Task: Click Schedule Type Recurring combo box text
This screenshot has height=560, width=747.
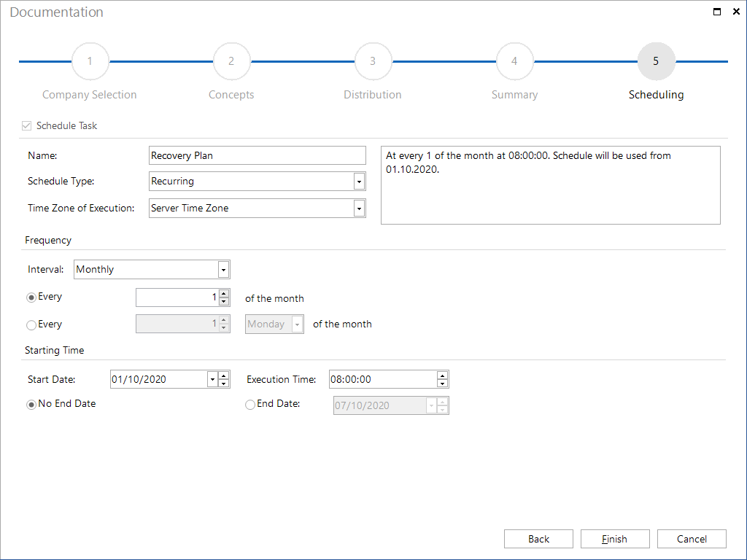Action: [x=172, y=182]
